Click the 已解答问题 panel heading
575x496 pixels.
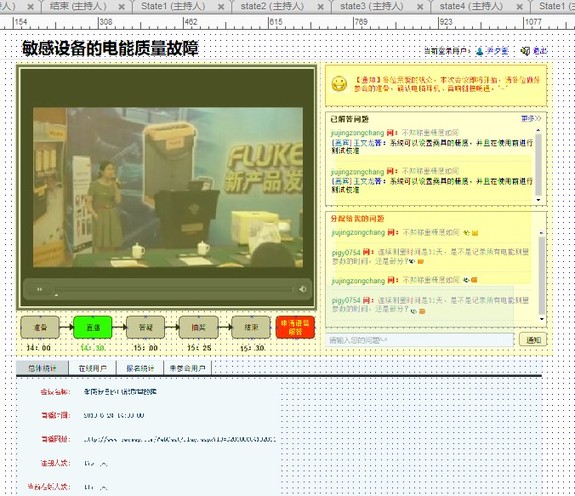349,119
